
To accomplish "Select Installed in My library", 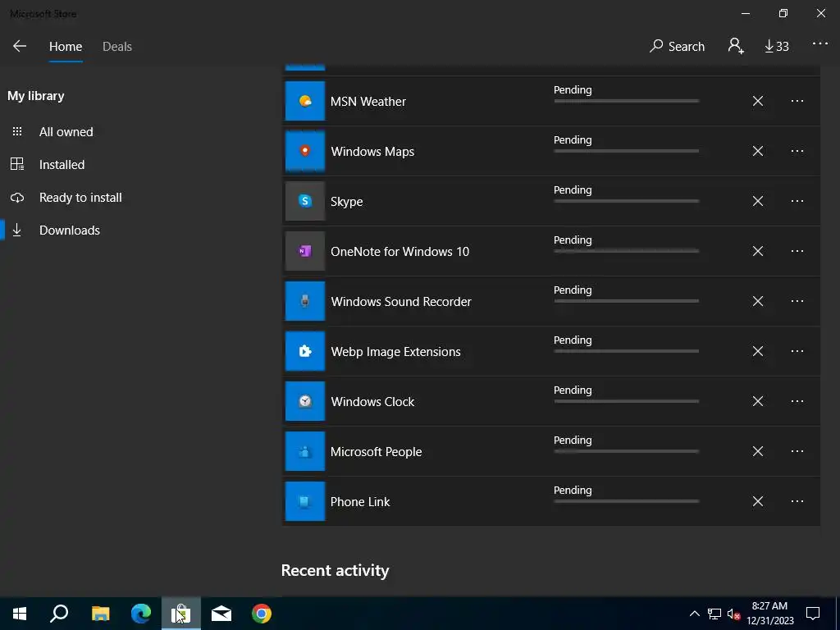I will pos(62,164).
